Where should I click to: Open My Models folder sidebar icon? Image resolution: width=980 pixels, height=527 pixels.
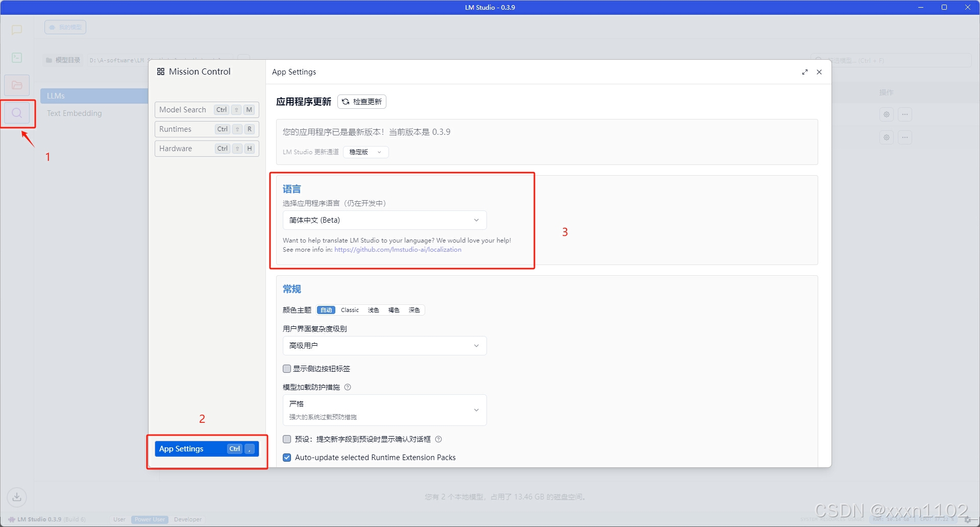click(x=17, y=85)
